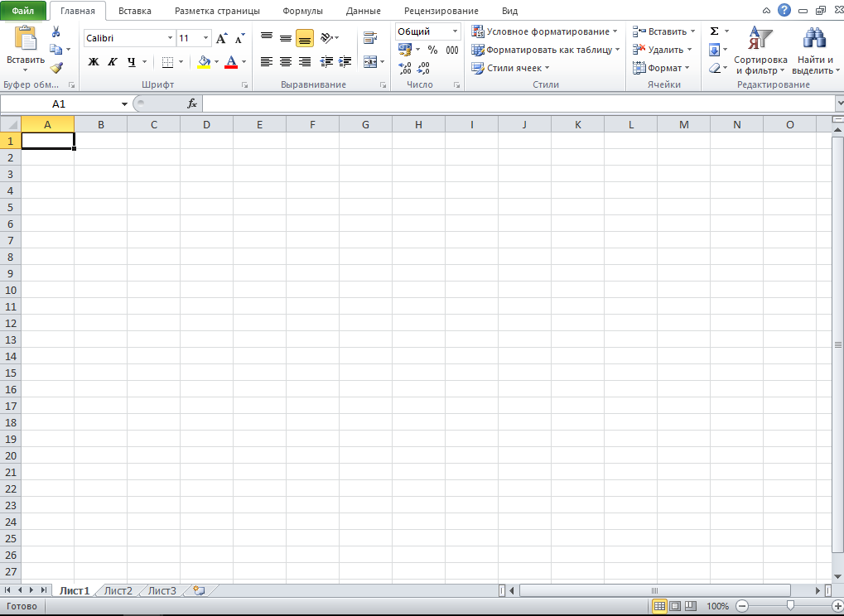Image resolution: width=844 pixels, height=616 pixels.
Task: Click the Increase Decimal icon
Action: (x=406, y=69)
